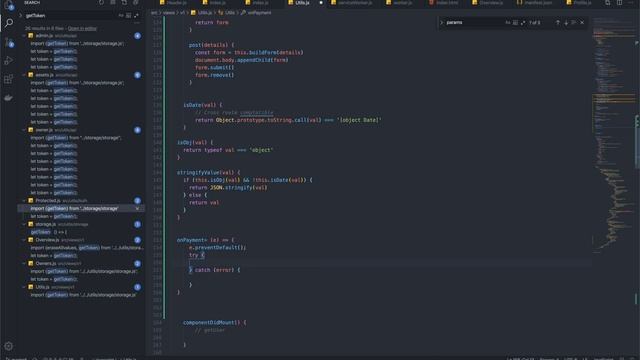This screenshot has height=360, width=640.
Task: Click the Utils.js breadcrumb segment
Action: (x=202, y=13)
